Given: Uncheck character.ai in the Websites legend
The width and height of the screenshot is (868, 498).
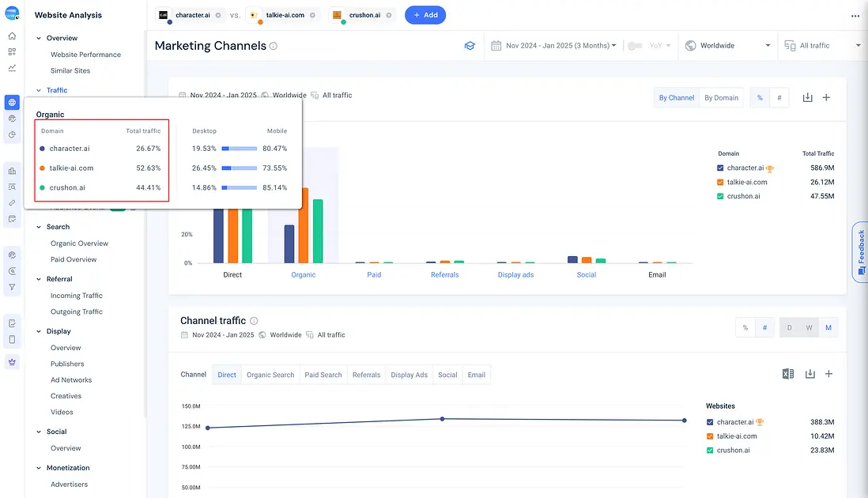Looking at the screenshot, I should point(710,422).
